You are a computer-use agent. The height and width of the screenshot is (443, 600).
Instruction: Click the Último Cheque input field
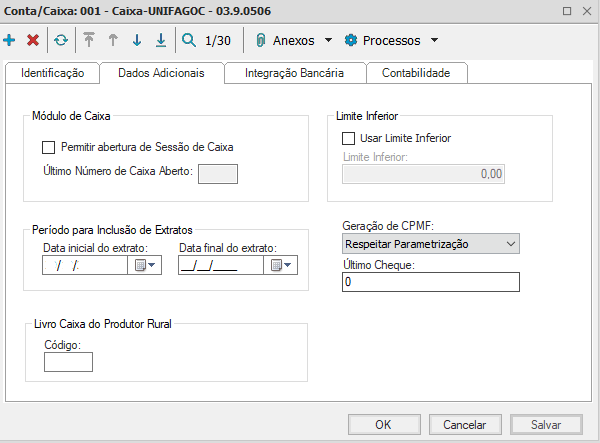pyautogui.click(x=430, y=283)
